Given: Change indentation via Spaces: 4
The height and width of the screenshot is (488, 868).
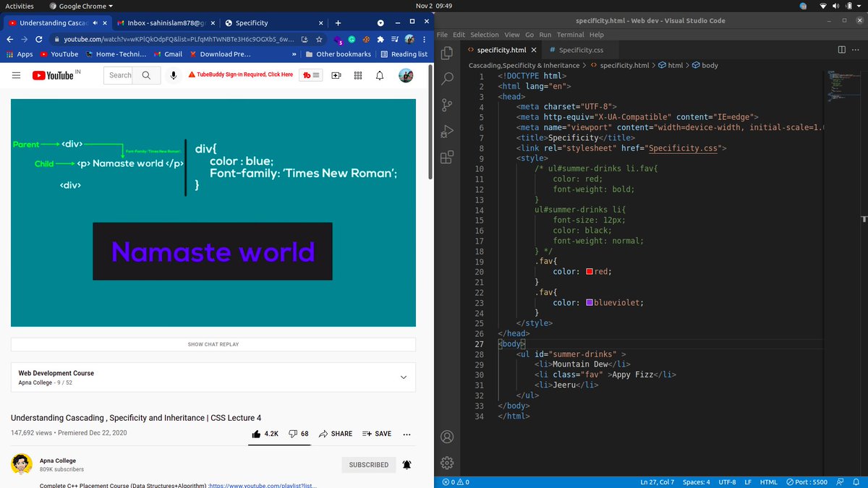Looking at the screenshot, I should tap(696, 482).
